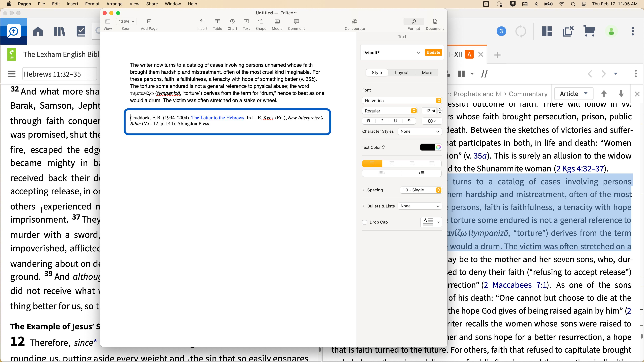Open the Insert menu in Pages toolbar
The height and width of the screenshot is (362, 644).
coord(202,24)
